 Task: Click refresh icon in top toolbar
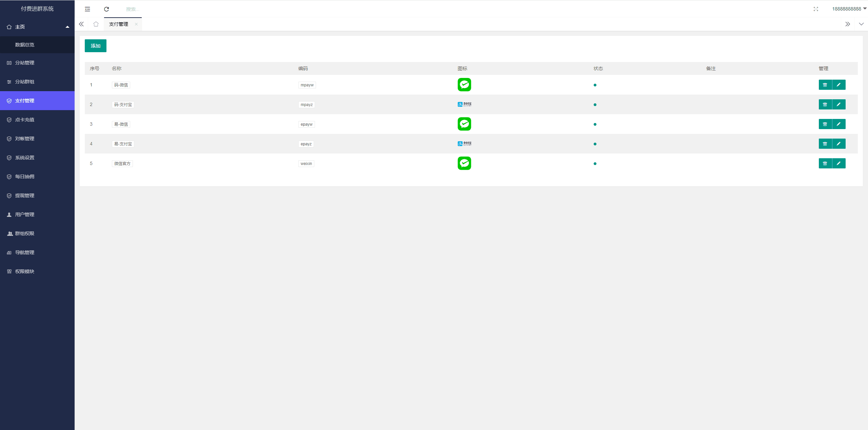106,9
